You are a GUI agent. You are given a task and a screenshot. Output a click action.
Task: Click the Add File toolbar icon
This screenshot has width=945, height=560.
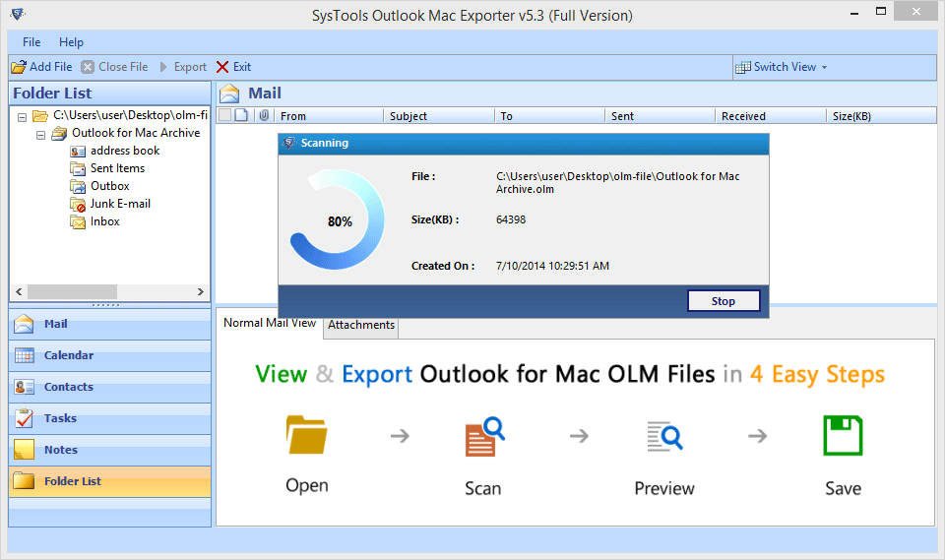20,67
